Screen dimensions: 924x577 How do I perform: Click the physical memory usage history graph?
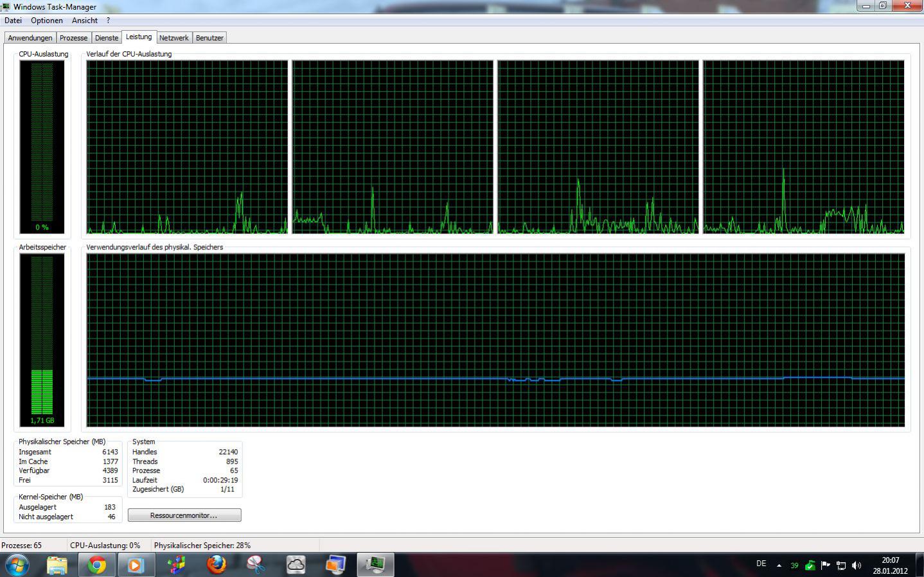click(495, 340)
